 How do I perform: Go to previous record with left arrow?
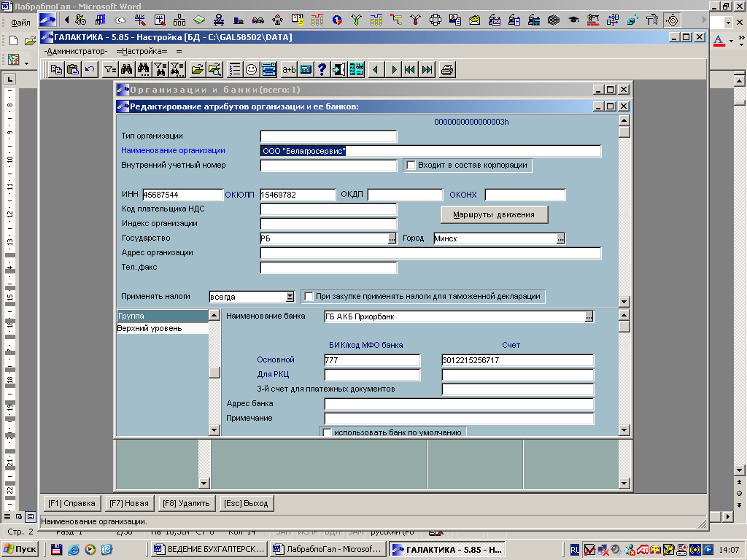click(x=376, y=69)
